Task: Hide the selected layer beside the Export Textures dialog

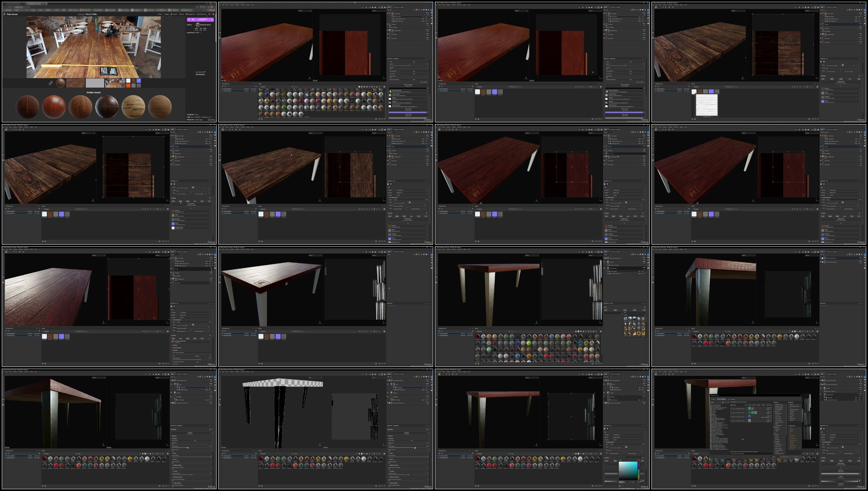Action: tap(821, 394)
